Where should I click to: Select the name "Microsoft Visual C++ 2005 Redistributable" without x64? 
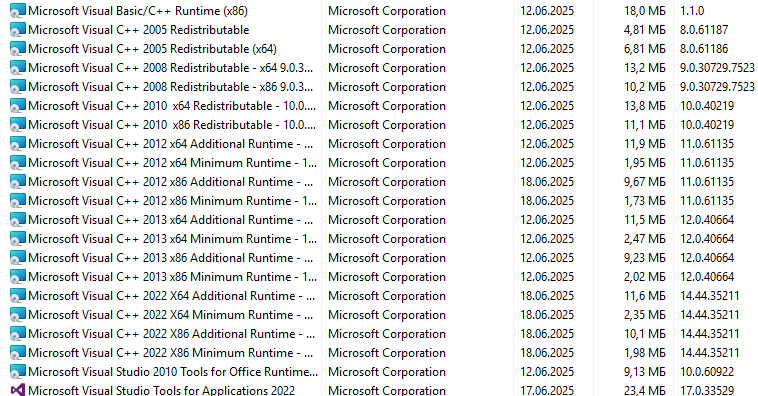coord(139,30)
